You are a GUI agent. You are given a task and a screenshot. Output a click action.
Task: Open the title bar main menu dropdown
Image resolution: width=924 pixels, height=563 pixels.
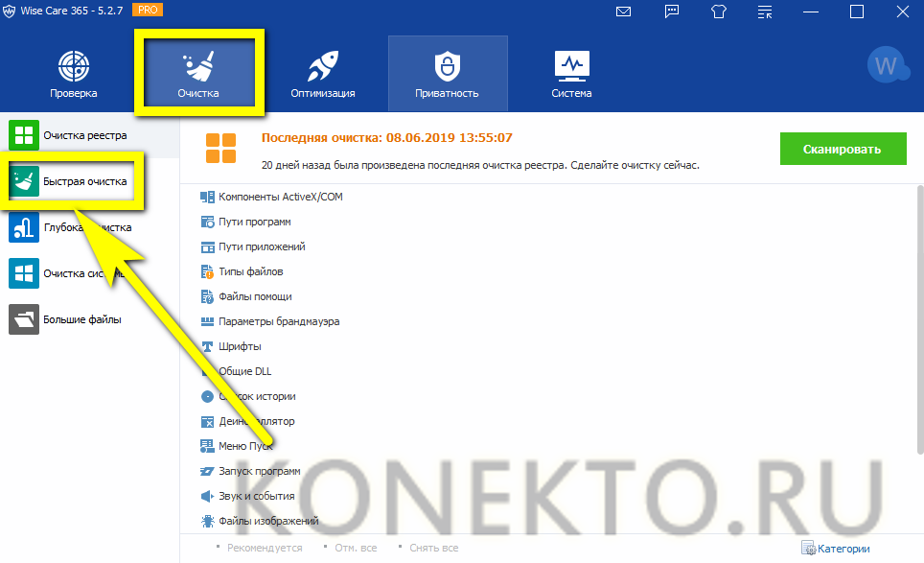point(765,12)
